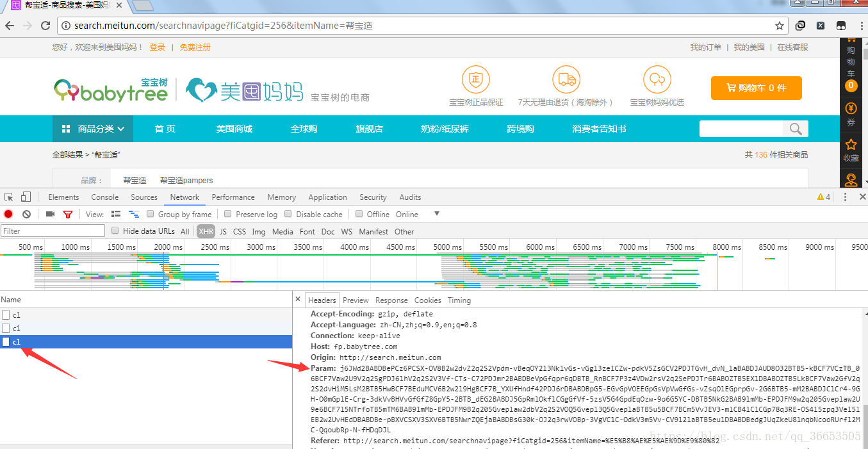Image resolution: width=868 pixels, height=449 pixels.
Task: Open DevTools customize three-dot menu
Action: 845,197
